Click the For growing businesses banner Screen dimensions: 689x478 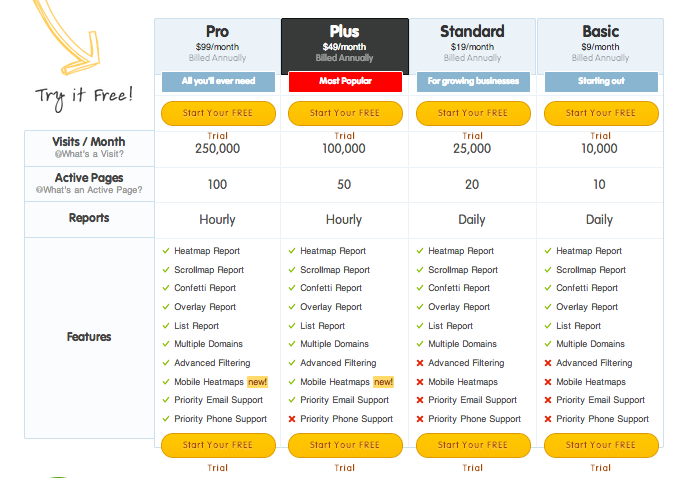click(473, 82)
